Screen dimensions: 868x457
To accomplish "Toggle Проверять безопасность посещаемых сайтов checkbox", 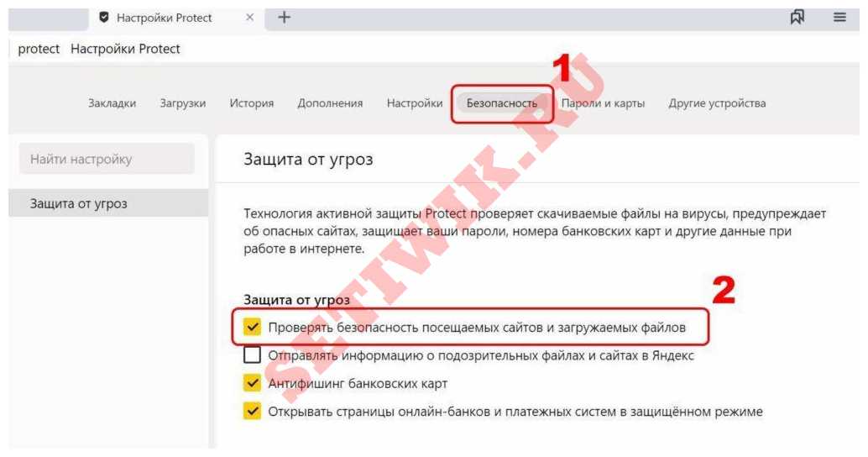I will pos(252,327).
